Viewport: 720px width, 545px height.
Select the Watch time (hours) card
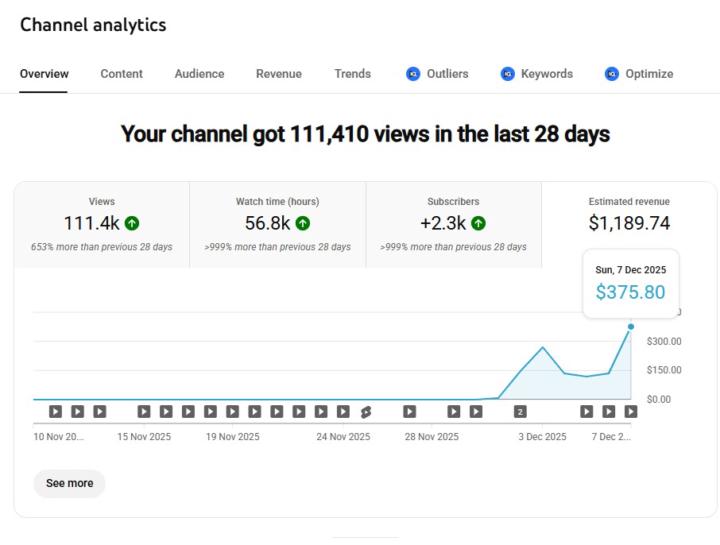click(277, 225)
